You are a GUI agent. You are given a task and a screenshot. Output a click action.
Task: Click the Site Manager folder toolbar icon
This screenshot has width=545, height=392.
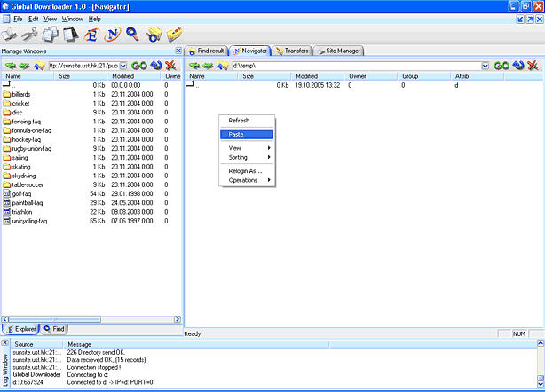tap(175, 35)
